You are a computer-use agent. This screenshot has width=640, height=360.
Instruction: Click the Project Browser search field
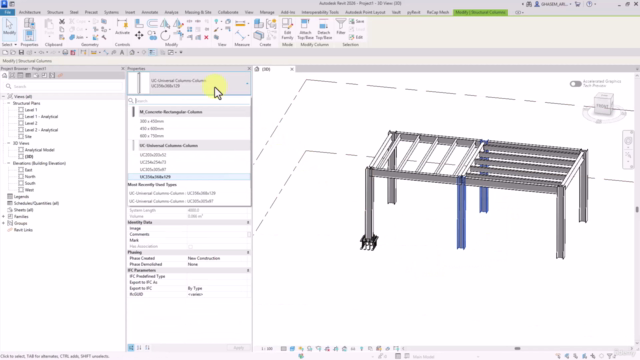tap(63, 87)
